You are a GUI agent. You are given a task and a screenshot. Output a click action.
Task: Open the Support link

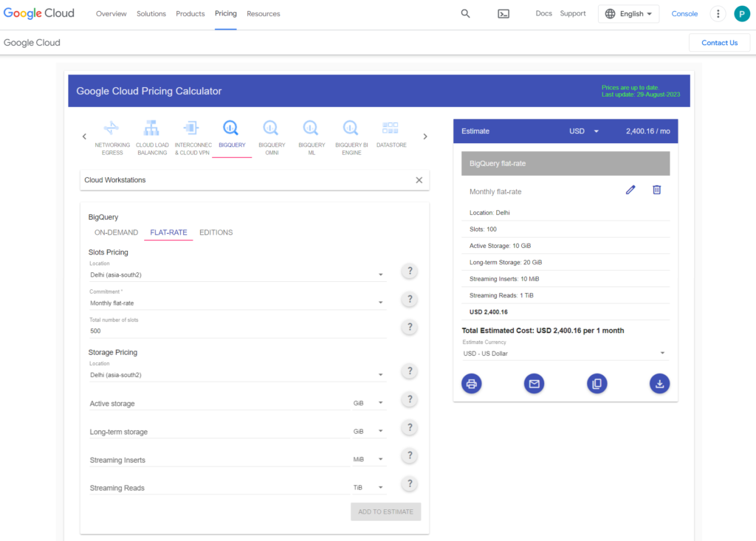click(x=573, y=13)
